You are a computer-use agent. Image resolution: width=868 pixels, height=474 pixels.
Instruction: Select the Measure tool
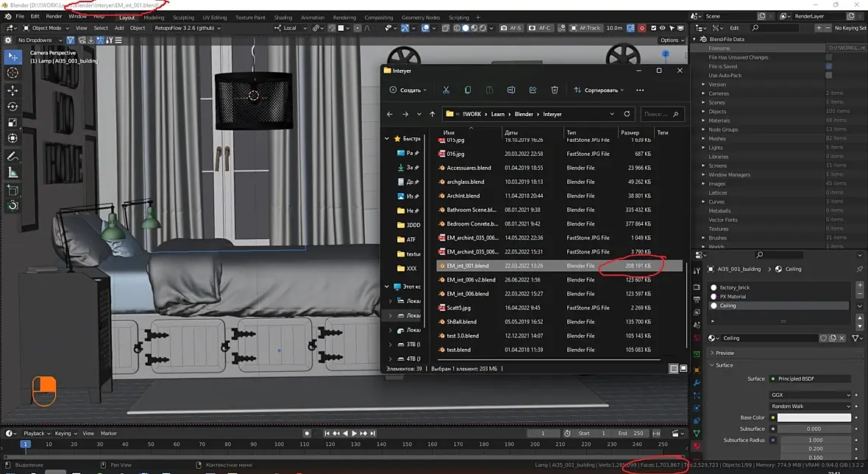click(13, 173)
